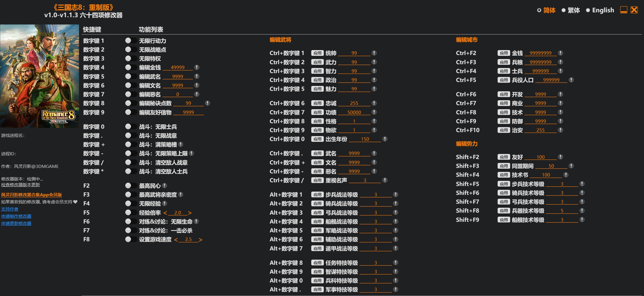Viewport: 644px width, 296px height.
Task: Click info icon beside 统帅 value
Action: [x=374, y=53]
